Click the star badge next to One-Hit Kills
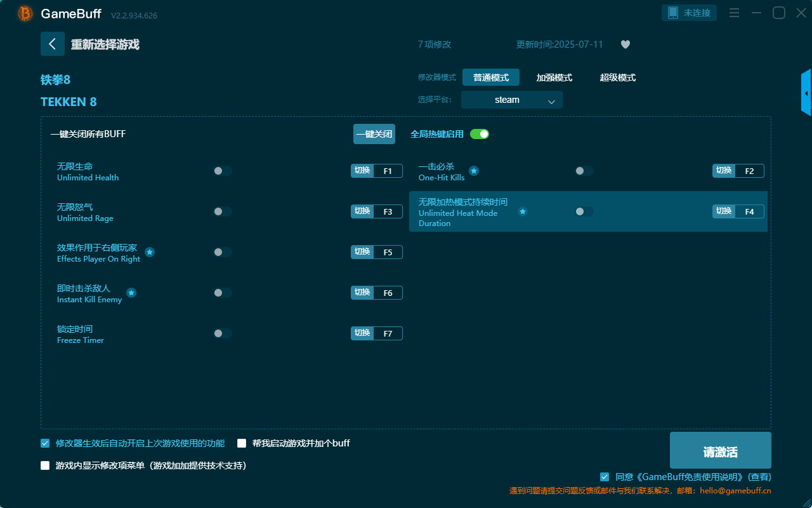The height and width of the screenshot is (508, 812). pos(474,170)
